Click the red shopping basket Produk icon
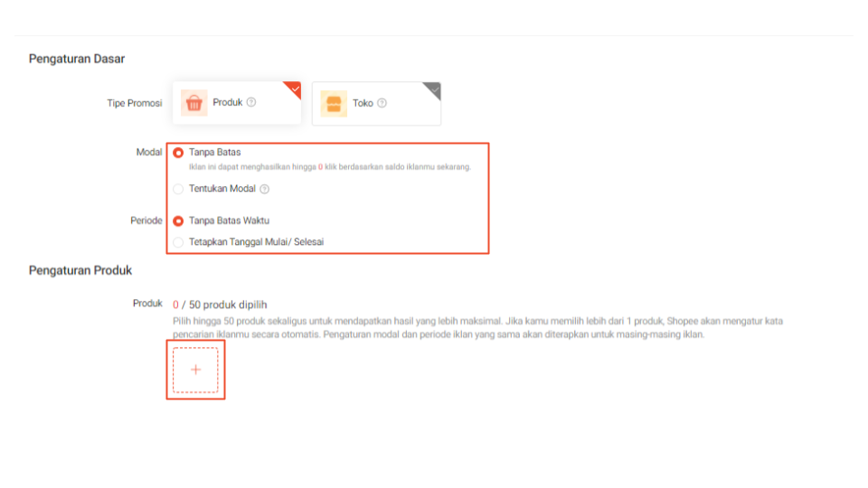 (193, 103)
